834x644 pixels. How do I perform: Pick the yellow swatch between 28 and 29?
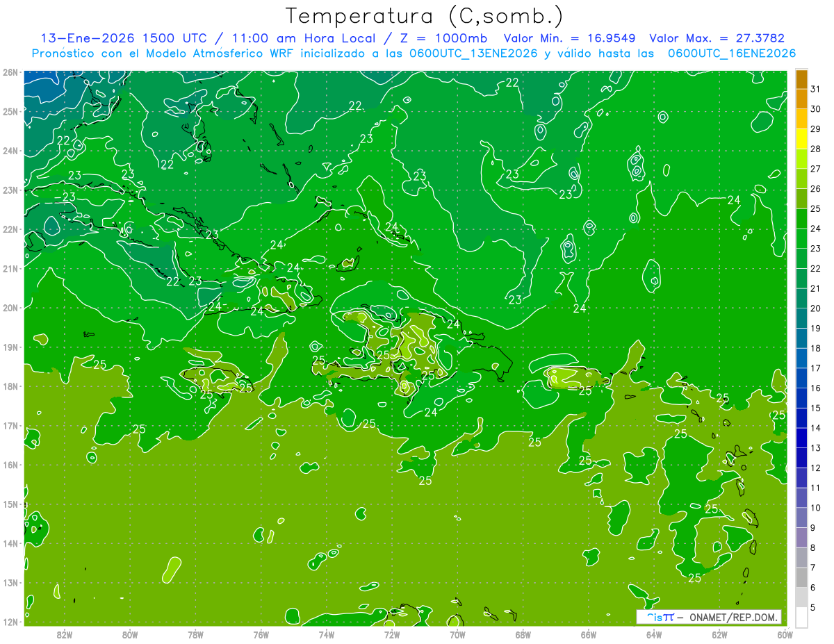[801, 139]
